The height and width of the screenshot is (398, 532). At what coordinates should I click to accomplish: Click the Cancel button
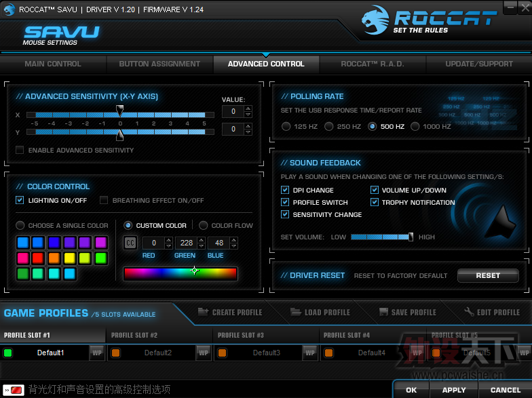point(505,390)
